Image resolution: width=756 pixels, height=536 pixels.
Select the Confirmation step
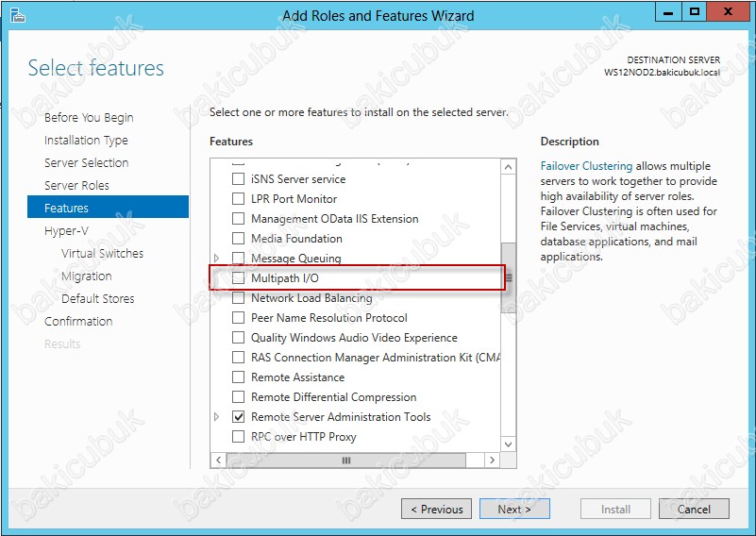[78, 322]
